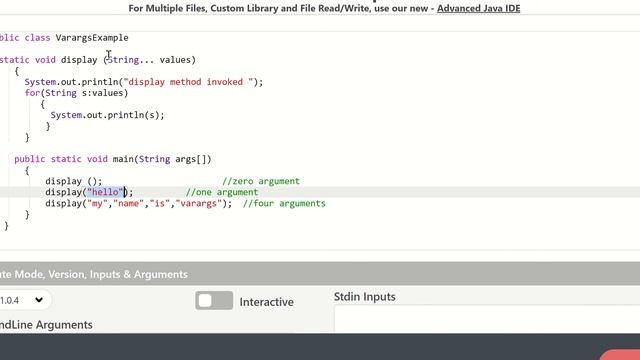The width and height of the screenshot is (640, 360).
Task: Click the System.out.println(s); line
Action: tap(107, 115)
